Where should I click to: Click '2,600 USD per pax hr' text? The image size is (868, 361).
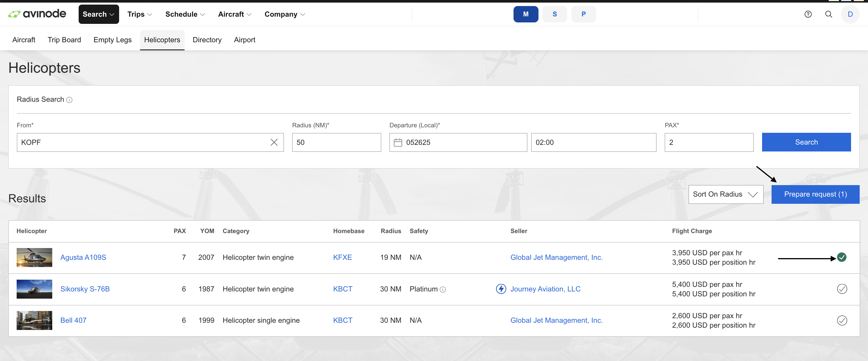(707, 316)
